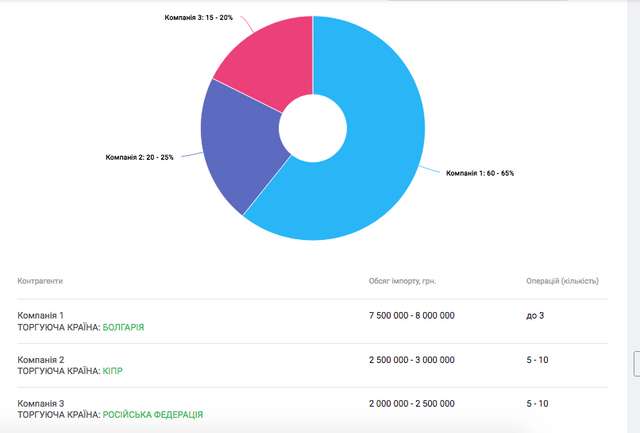Click the 7 500 000 - 8 000 000 import value
Image resolution: width=640 pixels, height=433 pixels.
pyautogui.click(x=412, y=315)
